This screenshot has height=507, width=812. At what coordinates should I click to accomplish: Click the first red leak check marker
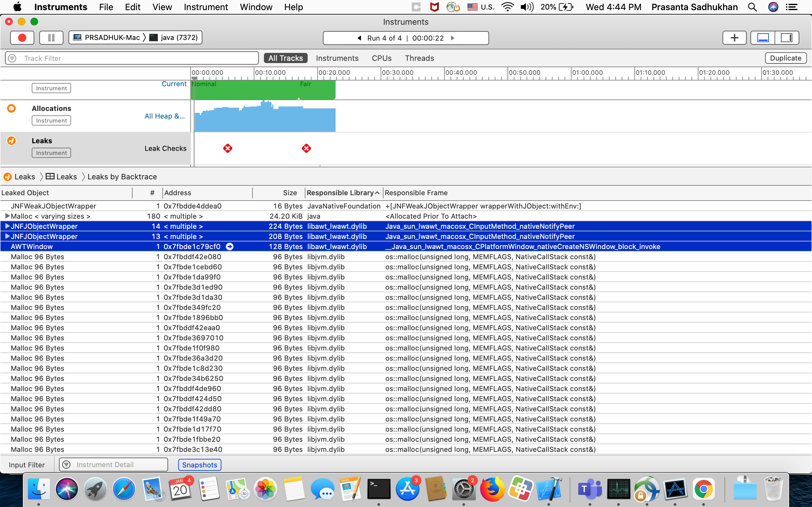tap(227, 148)
